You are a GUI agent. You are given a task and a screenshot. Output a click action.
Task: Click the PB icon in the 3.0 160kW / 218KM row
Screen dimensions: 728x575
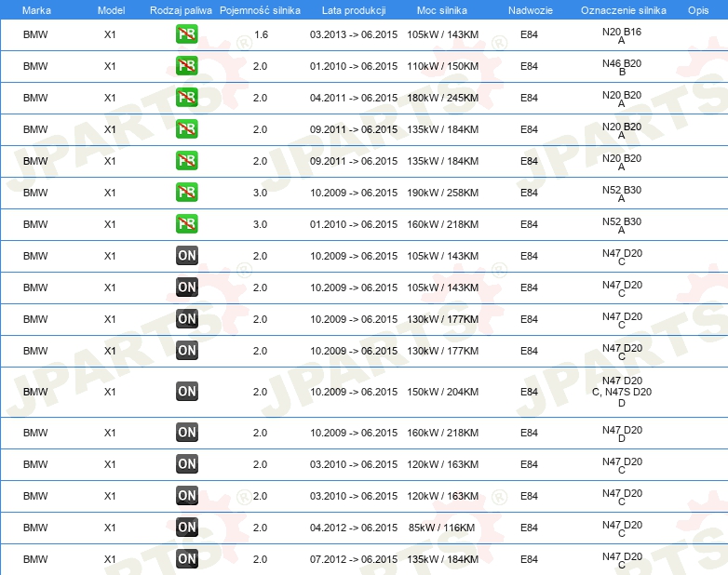click(x=186, y=223)
